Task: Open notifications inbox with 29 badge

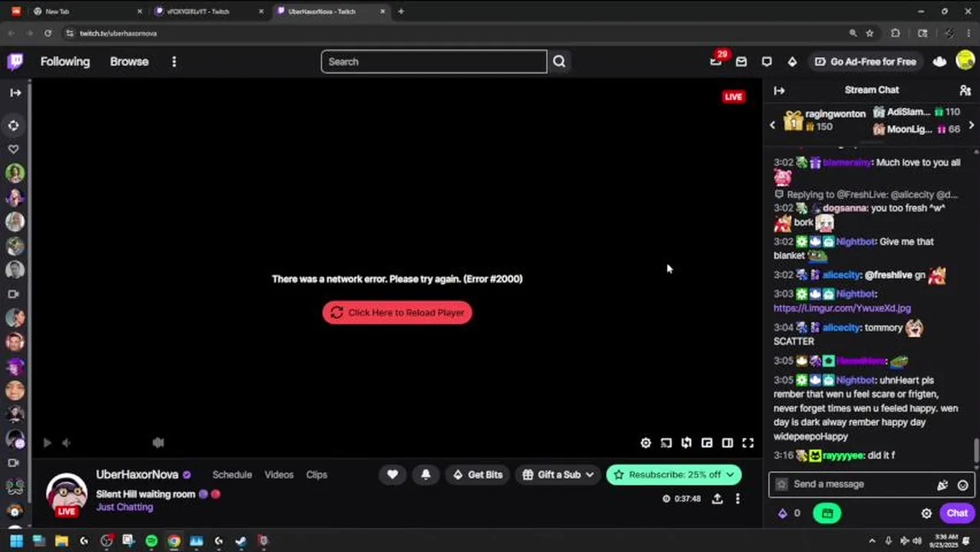Action: tap(716, 61)
